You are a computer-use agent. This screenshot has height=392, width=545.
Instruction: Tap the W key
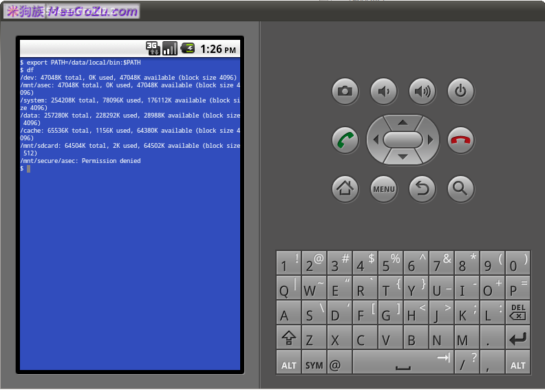[x=314, y=287]
